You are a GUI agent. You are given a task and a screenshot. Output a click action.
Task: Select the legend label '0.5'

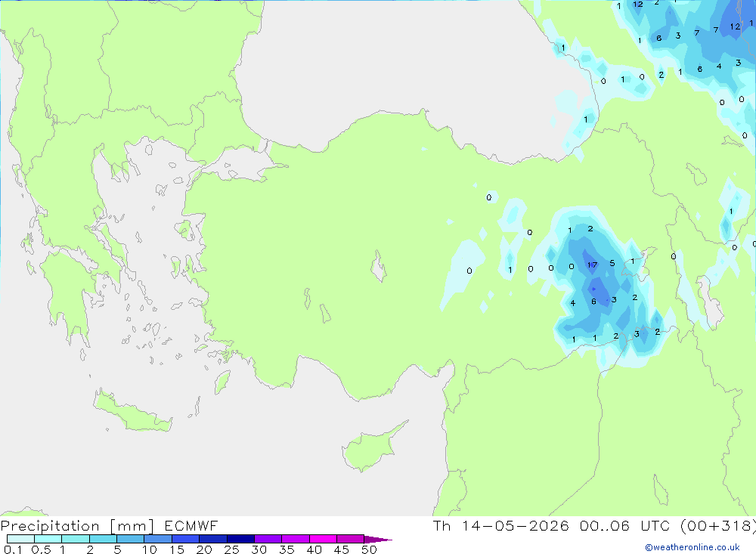pyautogui.click(x=41, y=549)
